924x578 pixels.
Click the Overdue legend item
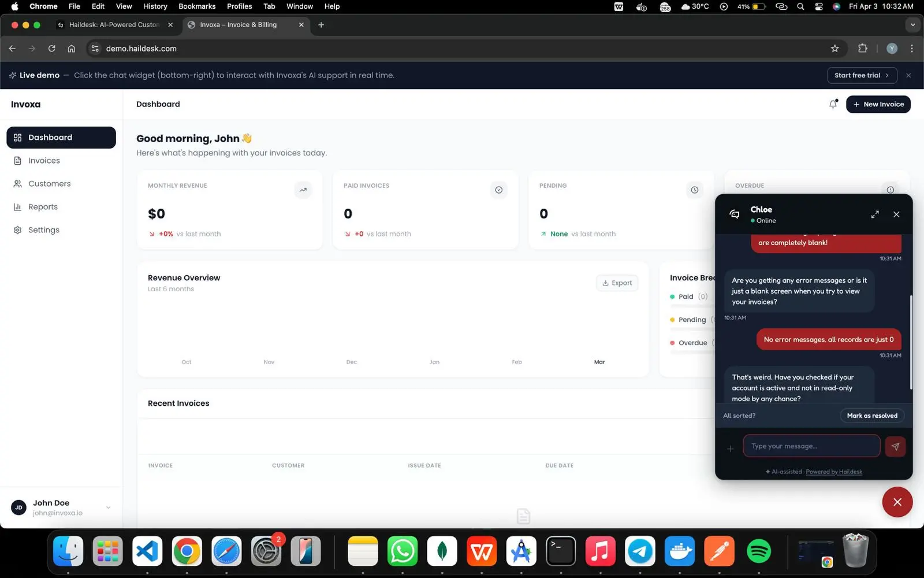pos(692,343)
